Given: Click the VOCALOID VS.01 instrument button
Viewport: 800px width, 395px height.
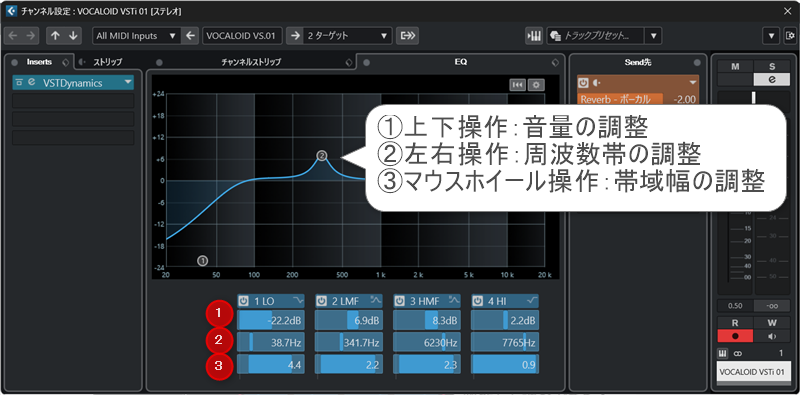Looking at the screenshot, I should point(242,36).
